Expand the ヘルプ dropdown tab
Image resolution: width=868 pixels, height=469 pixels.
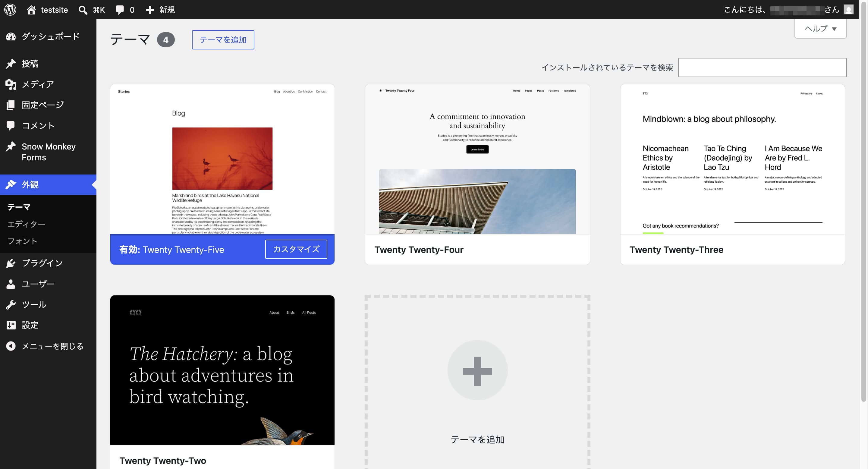click(x=820, y=29)
